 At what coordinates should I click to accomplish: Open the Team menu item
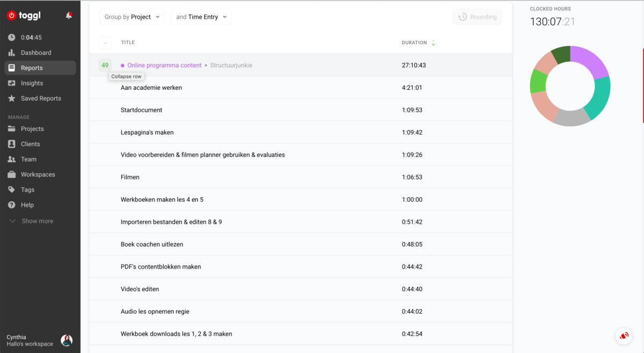click(28, 159)
